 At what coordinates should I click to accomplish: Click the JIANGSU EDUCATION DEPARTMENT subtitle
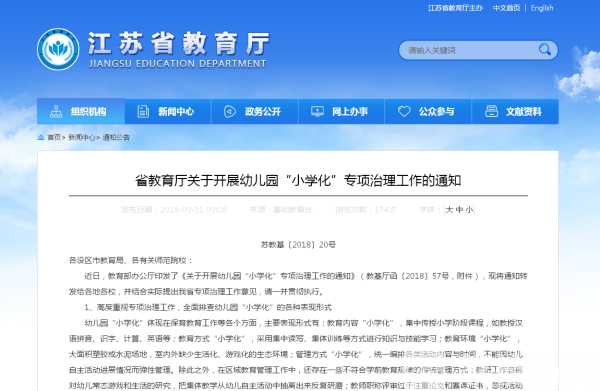tap(177, 64)
